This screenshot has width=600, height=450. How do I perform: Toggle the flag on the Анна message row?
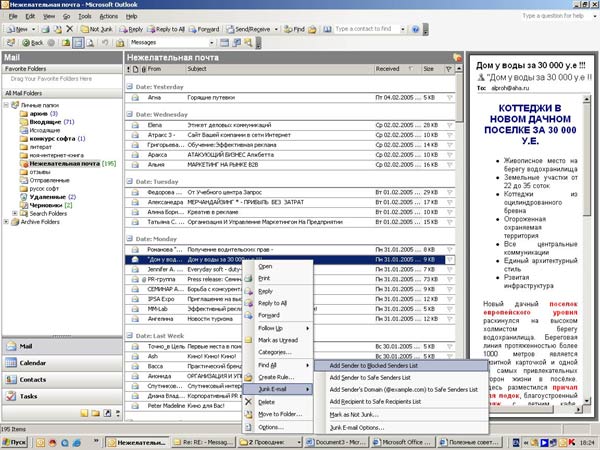tap(450, 97)
